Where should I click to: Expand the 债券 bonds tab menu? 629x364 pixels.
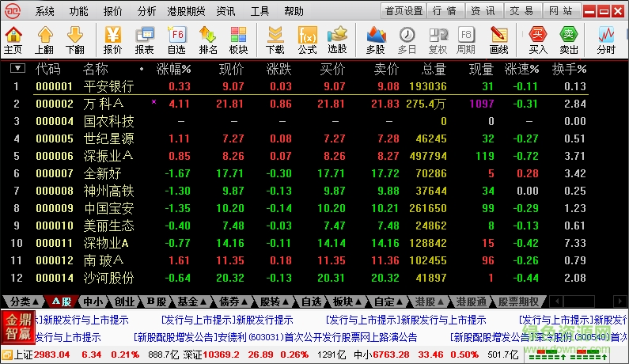(x=233, y=301)
